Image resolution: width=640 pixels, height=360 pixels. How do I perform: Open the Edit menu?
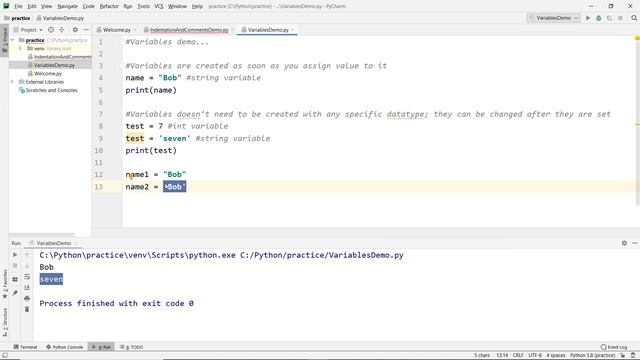click(x=32, y=6)
